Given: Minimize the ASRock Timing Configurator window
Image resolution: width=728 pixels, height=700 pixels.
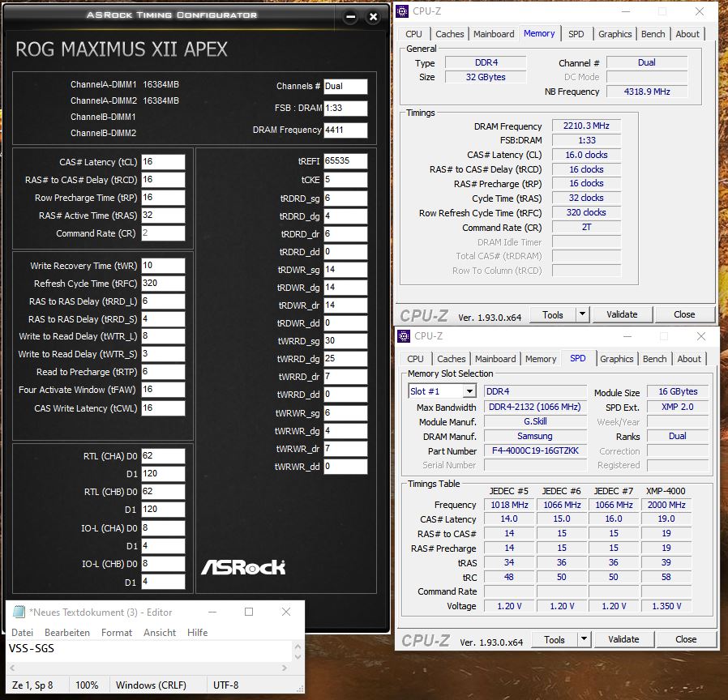Looking at the screenshot, I should (350, 16).
